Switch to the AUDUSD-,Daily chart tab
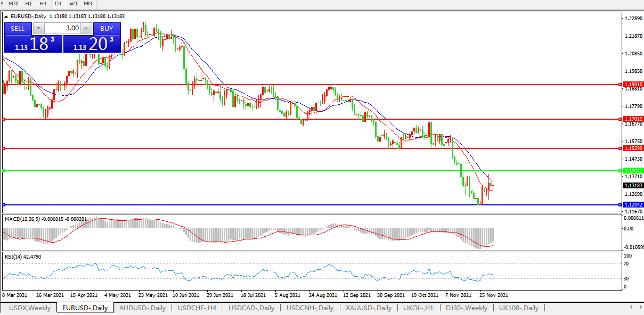This screenshot has width=644, height=315. pyautogui.click(x=142, y=308)
